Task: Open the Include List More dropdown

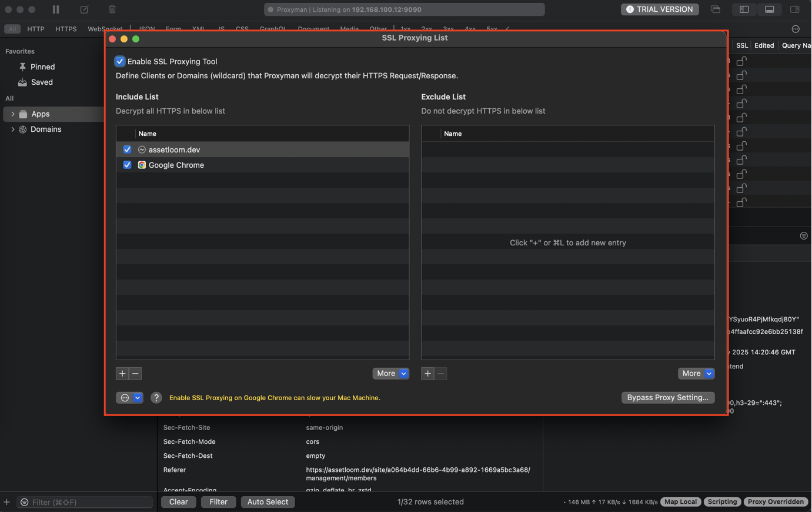Action: click(391, 374)
